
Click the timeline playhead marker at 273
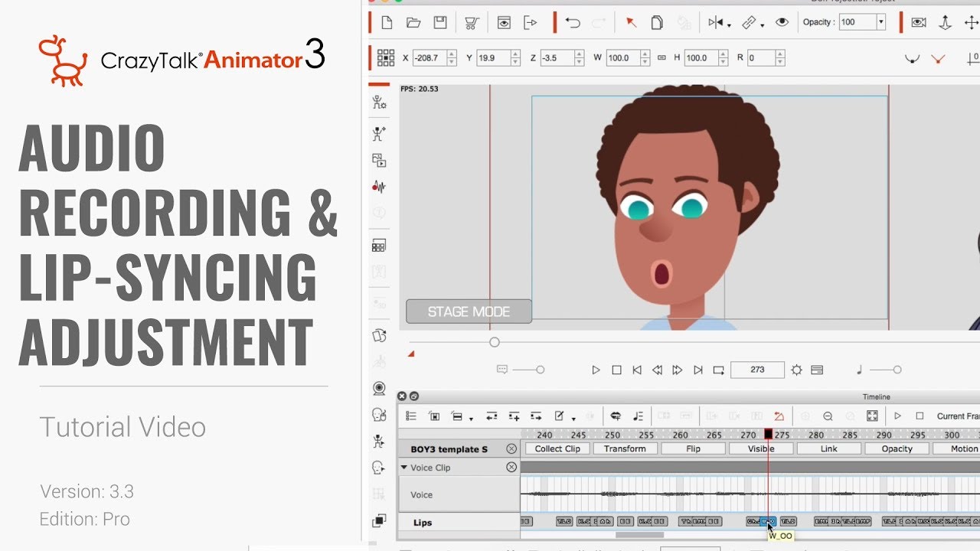[768, 435]
